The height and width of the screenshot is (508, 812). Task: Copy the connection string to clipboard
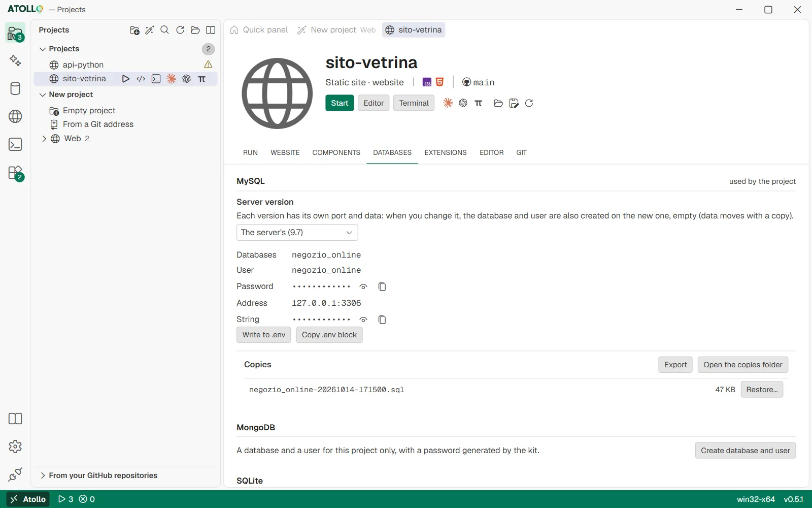(x=382, y=320)
